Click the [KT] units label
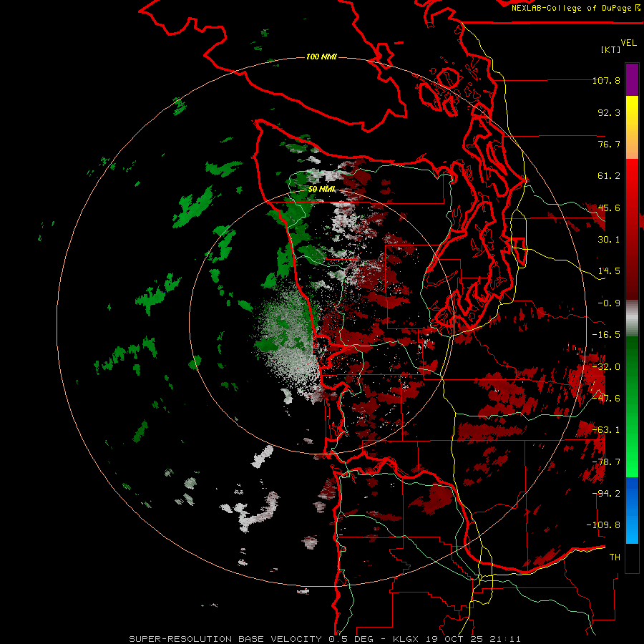Viewport: 644px width, 644px height. pyautogui.click(x=611, y=49)
